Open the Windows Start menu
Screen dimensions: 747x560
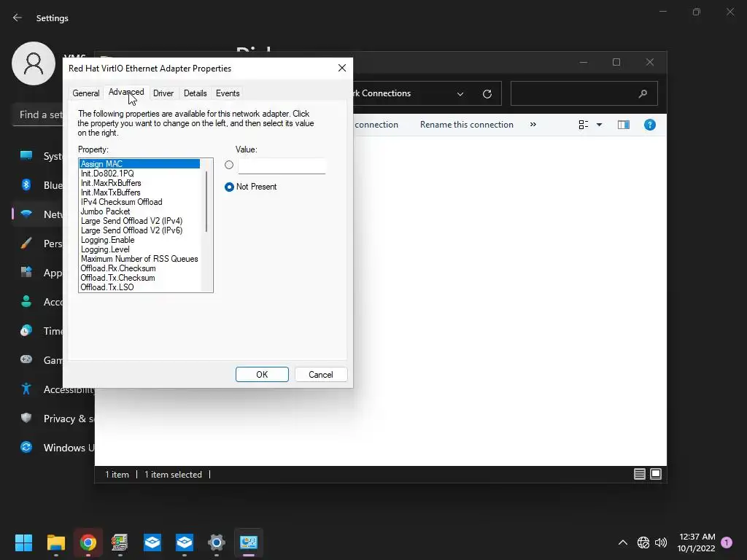coord(24,542)
